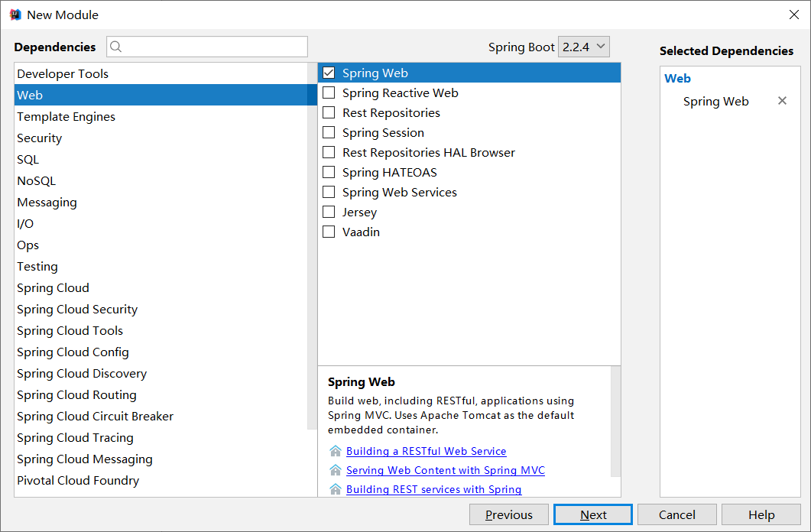811x532 pixels.
Task: Click the house icon beside Building REST services
Action: [x=335, y=489]
